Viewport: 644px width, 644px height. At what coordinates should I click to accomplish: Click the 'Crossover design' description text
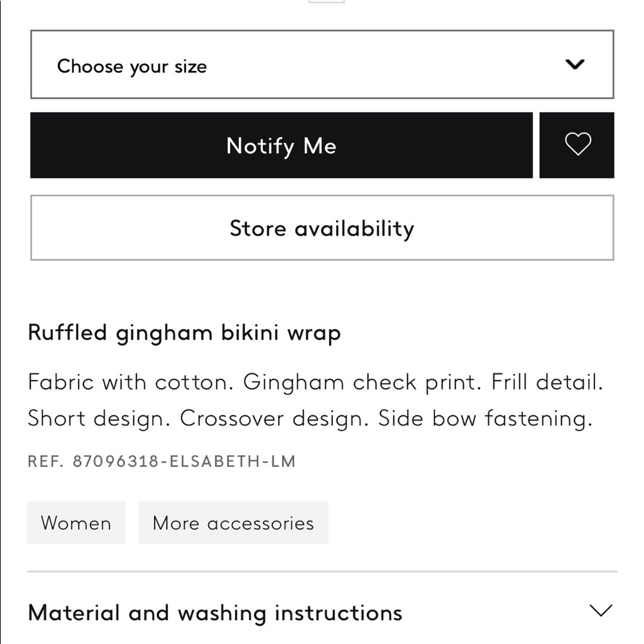click(273, 419)
